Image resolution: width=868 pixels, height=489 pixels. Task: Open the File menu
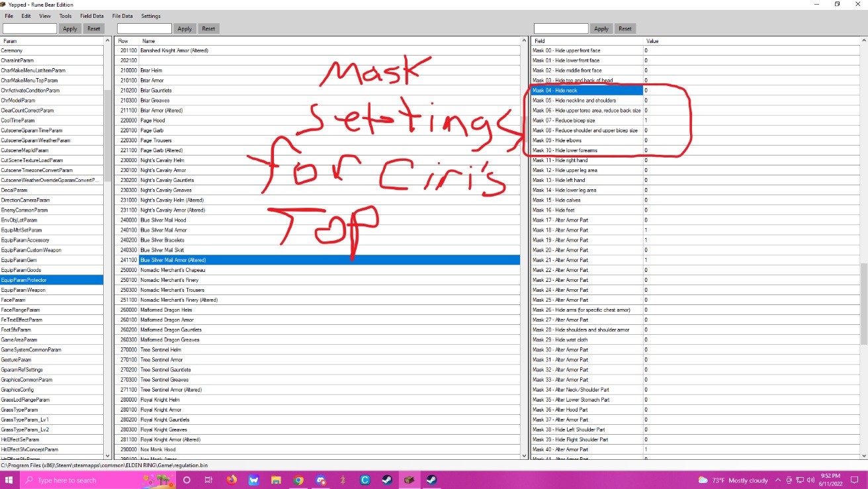point(9,16)
